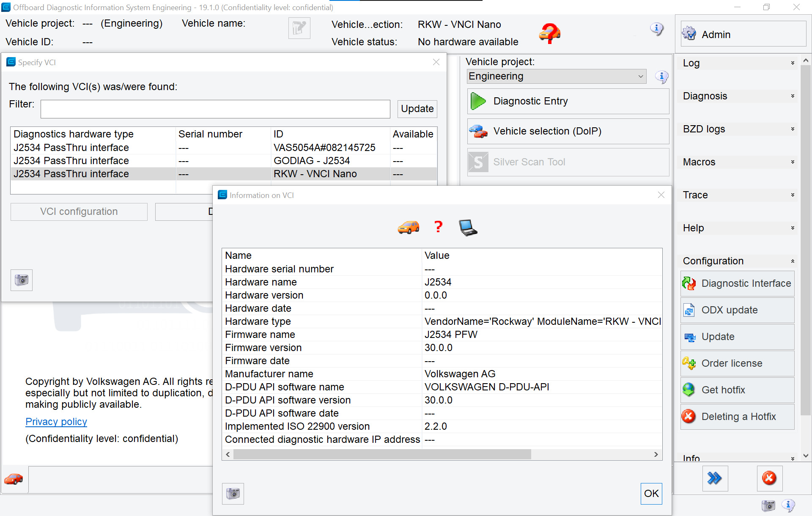Select the VAS5054A#082145725 row
This screenshot has width=812, height=516.
[224, 148]
